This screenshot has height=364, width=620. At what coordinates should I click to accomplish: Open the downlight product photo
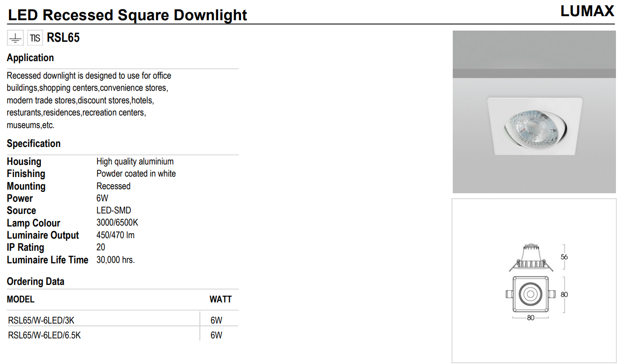(534, 112)
